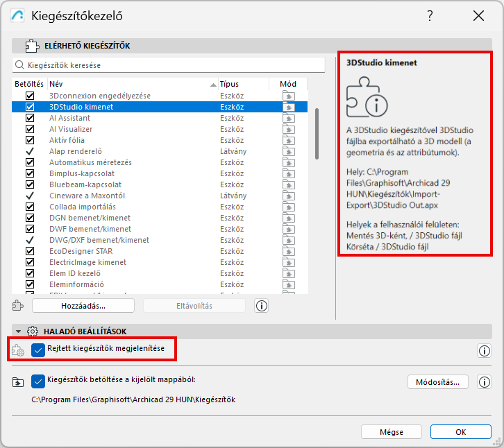Image resolution: width=504 pixels, height=448 pixels.
Task: Cancel with the Mégse button
Action: click(391, 432)
